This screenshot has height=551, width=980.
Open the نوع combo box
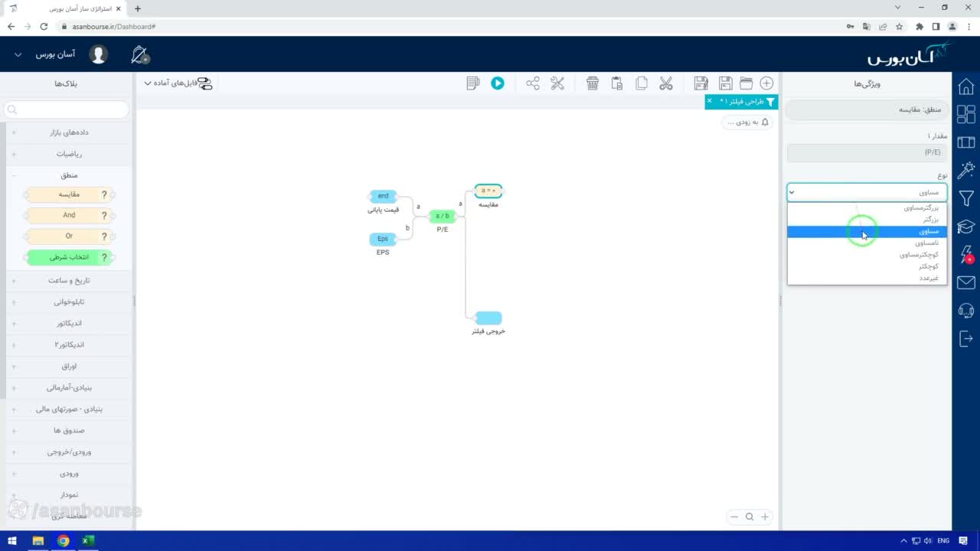point(867,192)
